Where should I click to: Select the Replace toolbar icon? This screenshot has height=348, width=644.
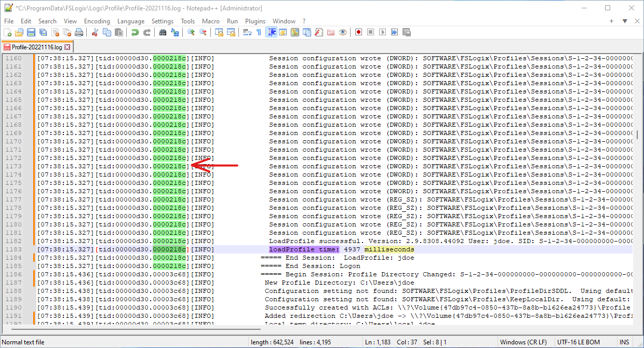[174, 32]
